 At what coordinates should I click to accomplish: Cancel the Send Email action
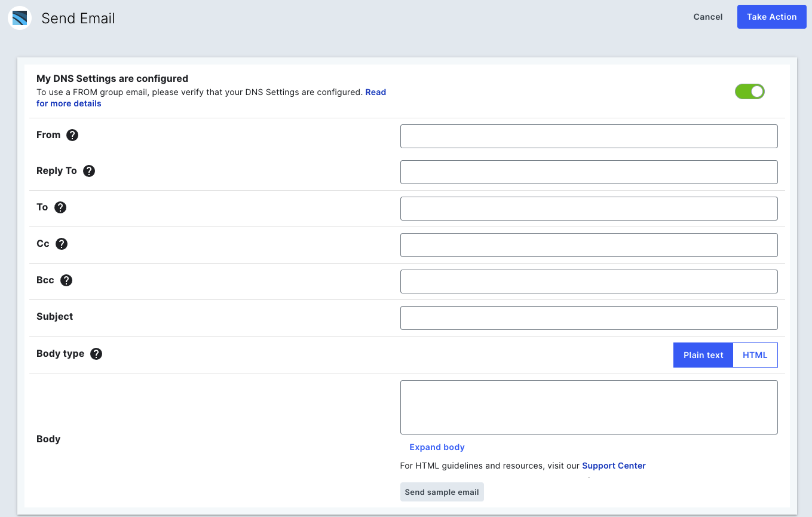click(x=707, y=17)
